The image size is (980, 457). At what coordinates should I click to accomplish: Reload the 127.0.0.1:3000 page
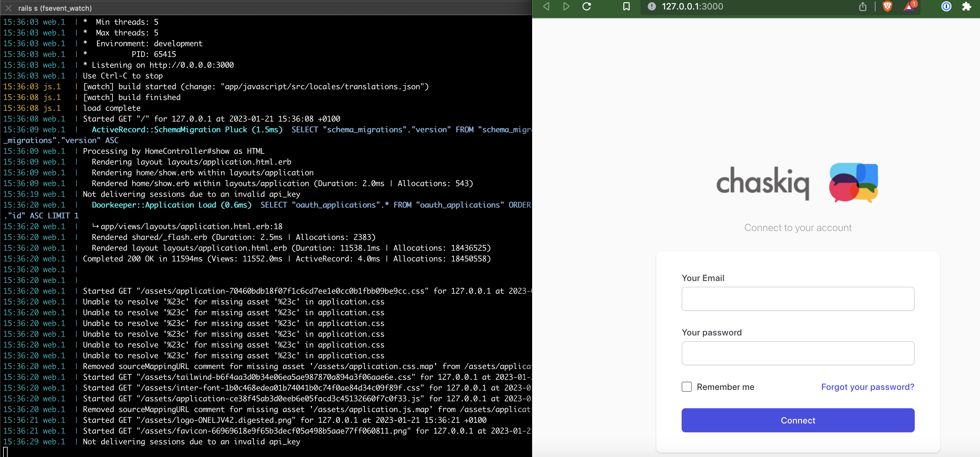[x=587, y=6]
